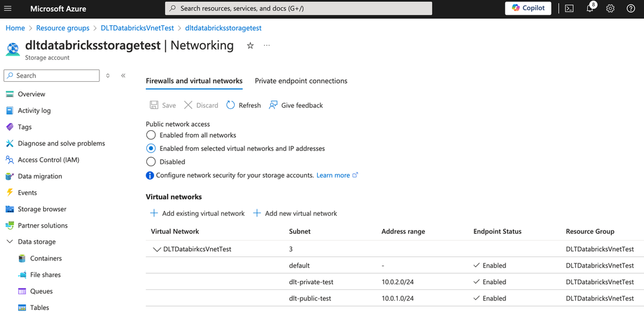Click the Access Control (IAM) icon

pyautogui.click(x=10, y=160)
